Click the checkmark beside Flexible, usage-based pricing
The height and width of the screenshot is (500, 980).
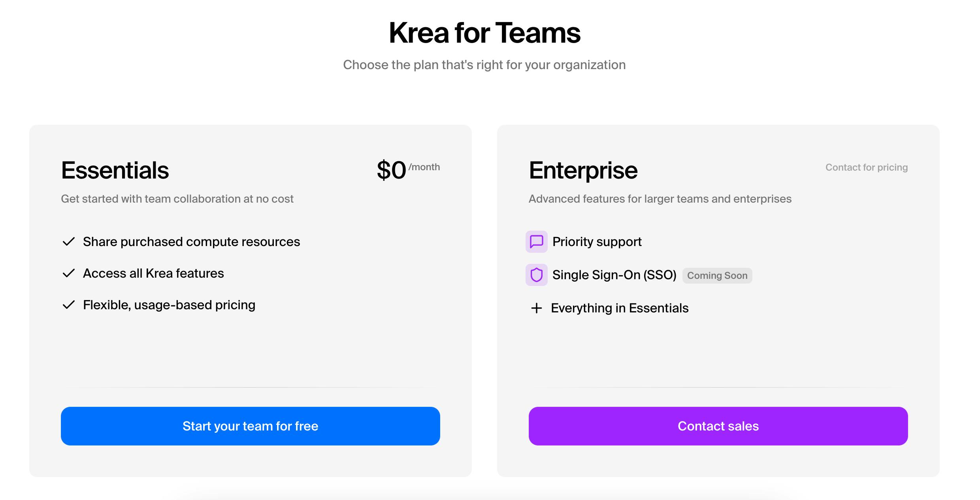coord(69,305)
